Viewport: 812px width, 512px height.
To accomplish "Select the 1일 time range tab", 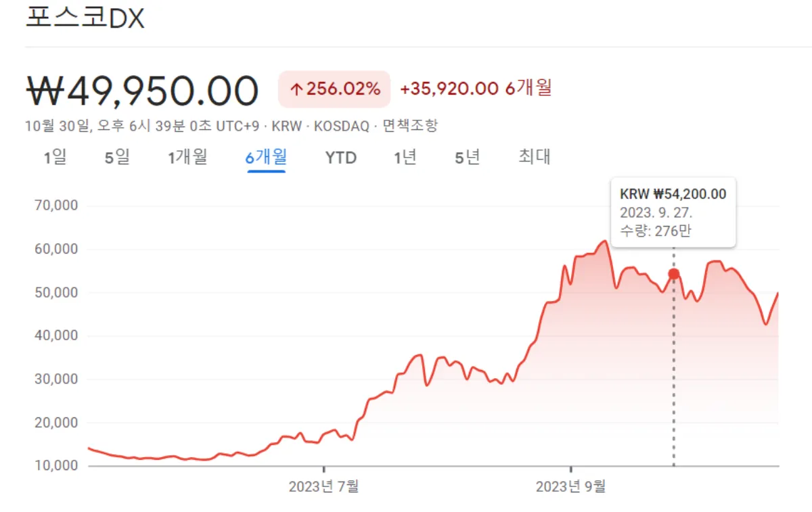I will [55, 158].
